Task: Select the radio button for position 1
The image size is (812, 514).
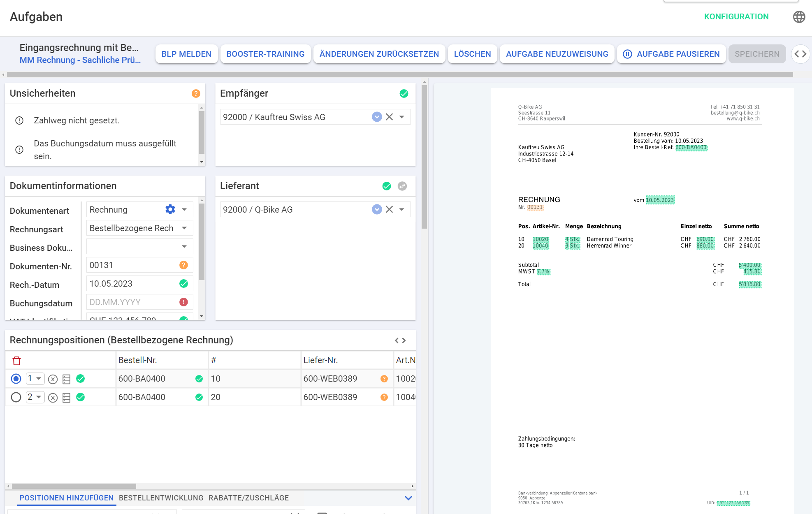Action: [16, 379]
